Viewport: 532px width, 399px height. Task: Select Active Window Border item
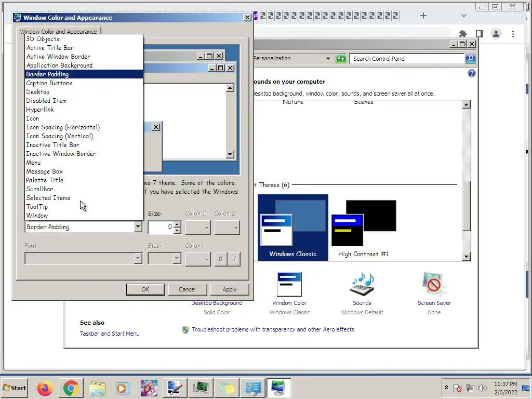84,56
